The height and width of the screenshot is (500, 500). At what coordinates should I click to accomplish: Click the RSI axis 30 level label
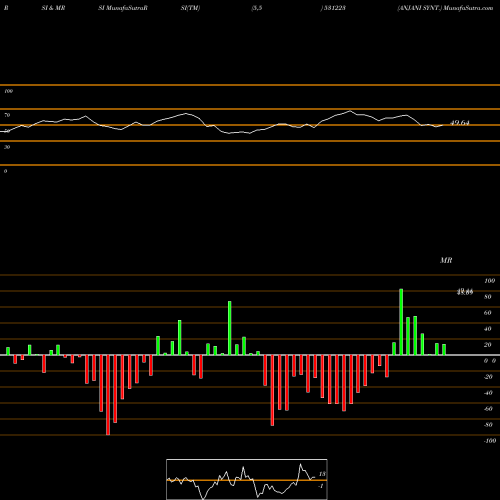point(7,147)
